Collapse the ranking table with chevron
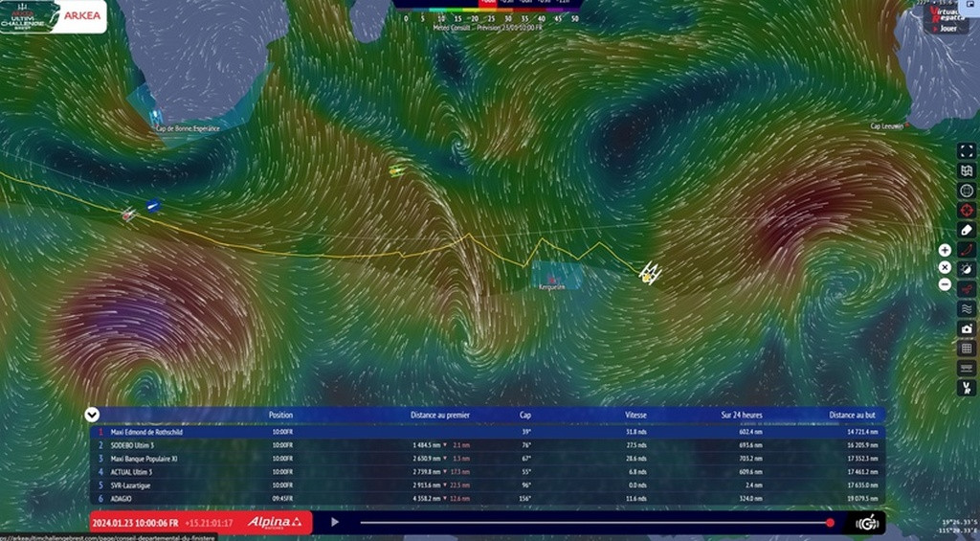This screenshot has height=541, width=980. coord(92,415)
